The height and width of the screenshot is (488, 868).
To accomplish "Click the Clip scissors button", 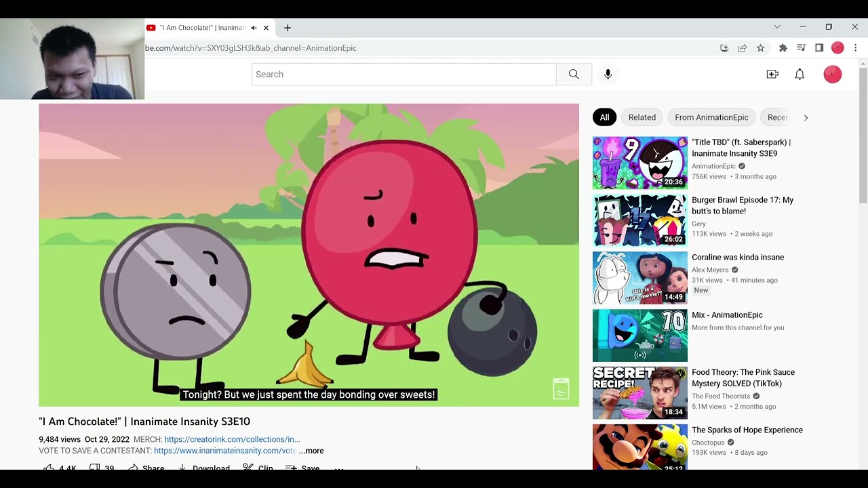I will tap(258, 468).
